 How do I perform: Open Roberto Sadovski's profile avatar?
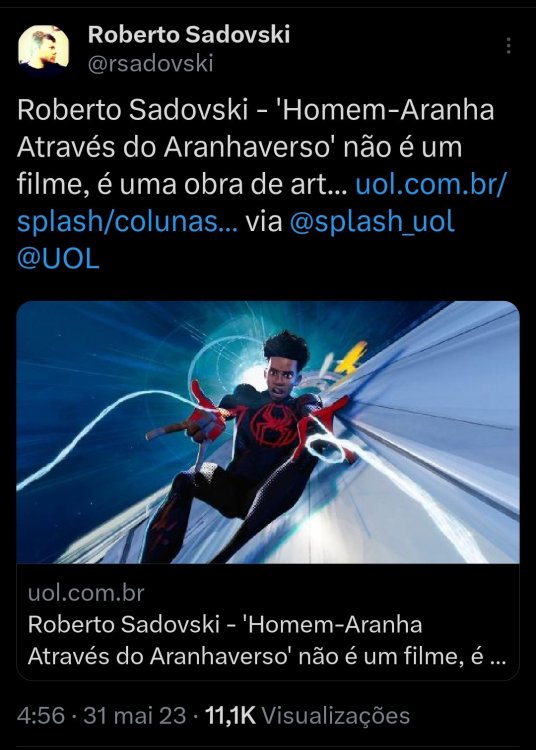44,49
